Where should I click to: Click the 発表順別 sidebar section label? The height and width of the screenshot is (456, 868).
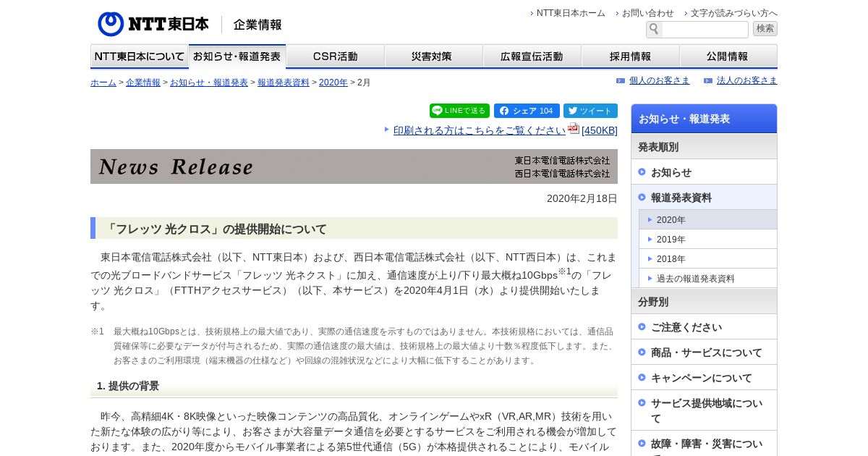[658, 147]
